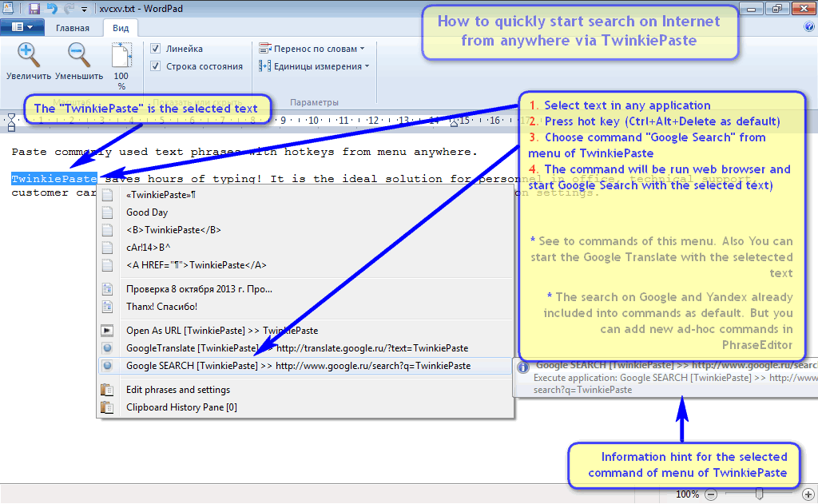This screenshot has width=818, height=504.
Task: Choose the Thanx! Спасибо! menu entry
Action: 306,307
